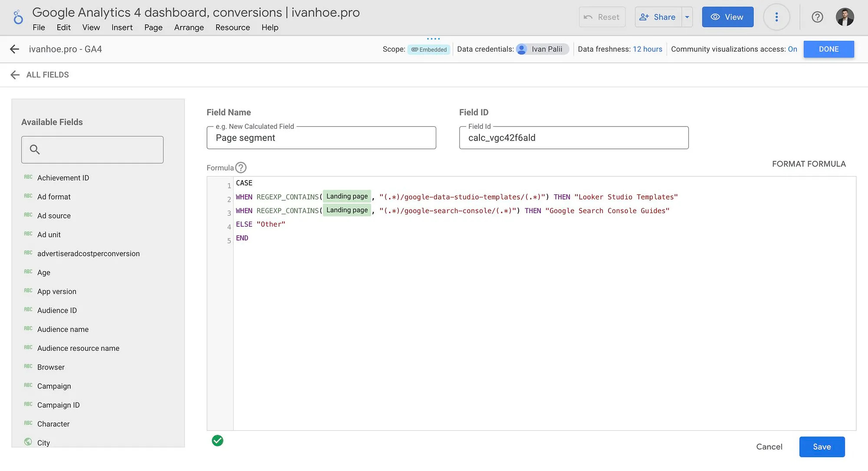Select the Campaign field
868x471 pixels.
click(54, 386)
